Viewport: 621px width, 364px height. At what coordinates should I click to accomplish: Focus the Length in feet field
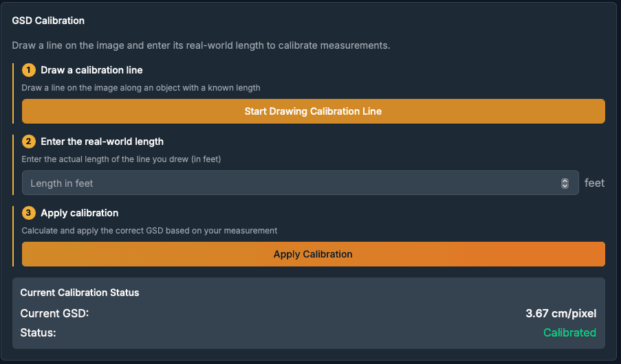pos(301,183)
